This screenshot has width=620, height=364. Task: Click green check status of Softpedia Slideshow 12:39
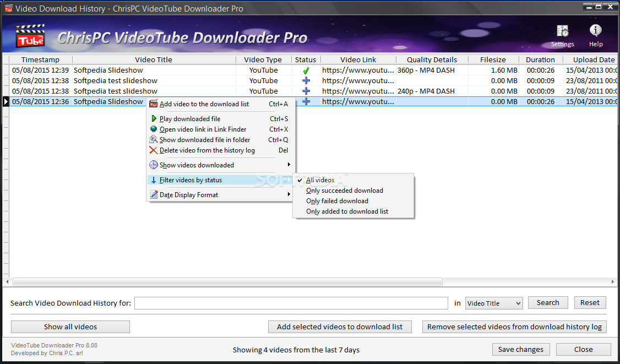tap(306, 70)
